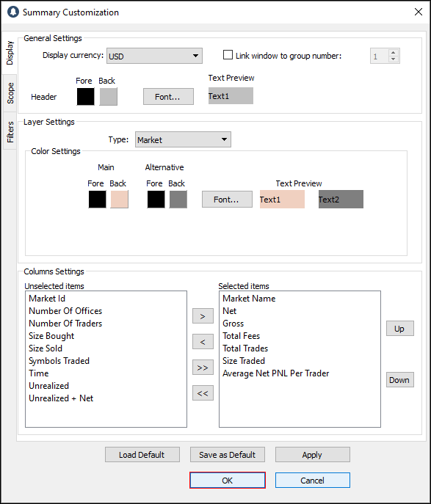This screenshot has width=431, height=504.
Task: Move selected item Up in order
Action: pyautogui.click(x=400, y=329)
